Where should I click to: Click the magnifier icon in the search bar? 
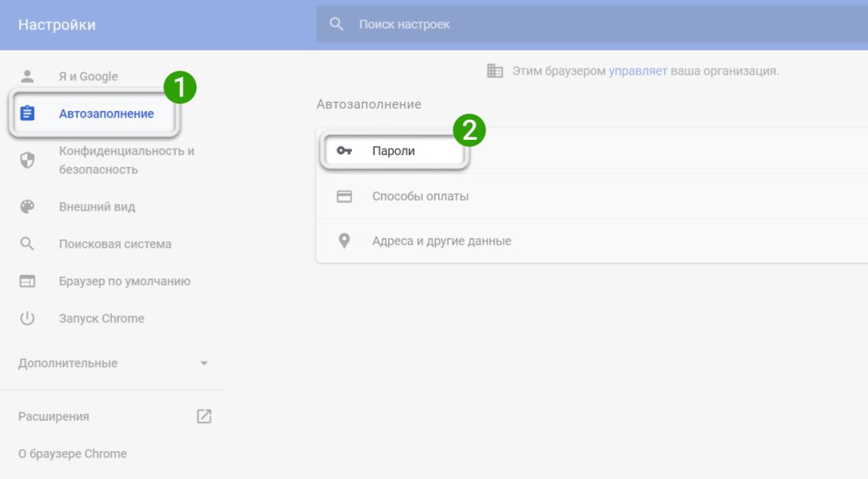tap(337, 24)
